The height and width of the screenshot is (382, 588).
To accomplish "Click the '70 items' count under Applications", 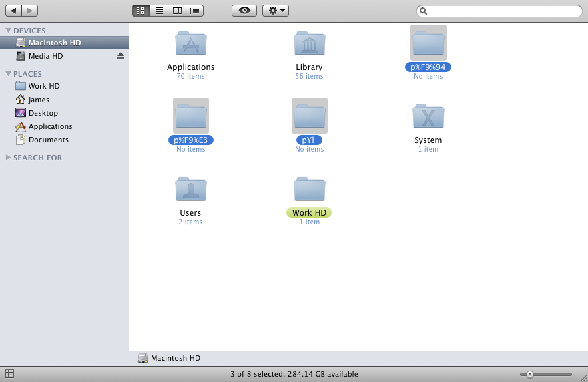I will click(190, 76).
